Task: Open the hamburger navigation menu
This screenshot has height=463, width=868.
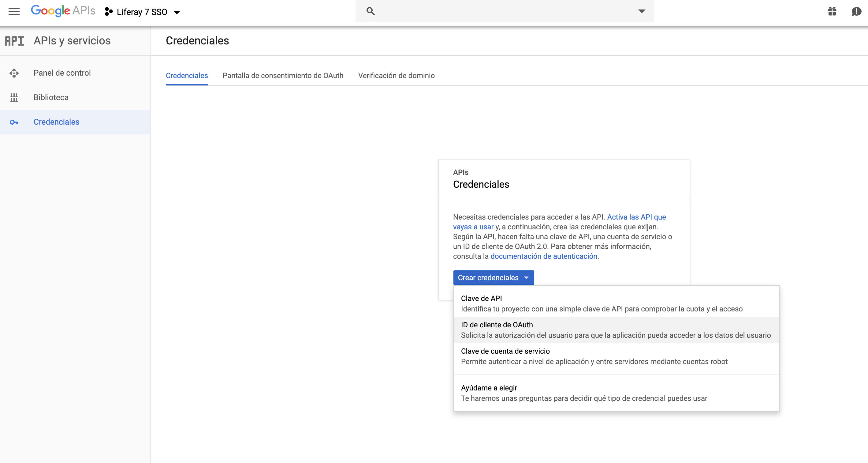Action: (x=14, y=11)
